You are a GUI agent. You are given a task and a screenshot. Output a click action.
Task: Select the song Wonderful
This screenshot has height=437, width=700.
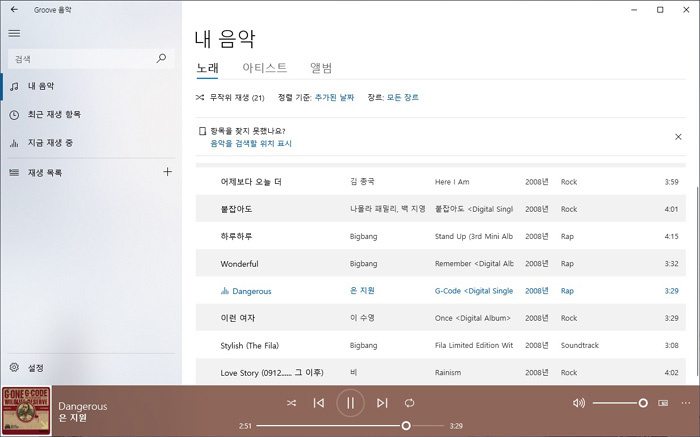pyautogui.click(x=239, y=264)
